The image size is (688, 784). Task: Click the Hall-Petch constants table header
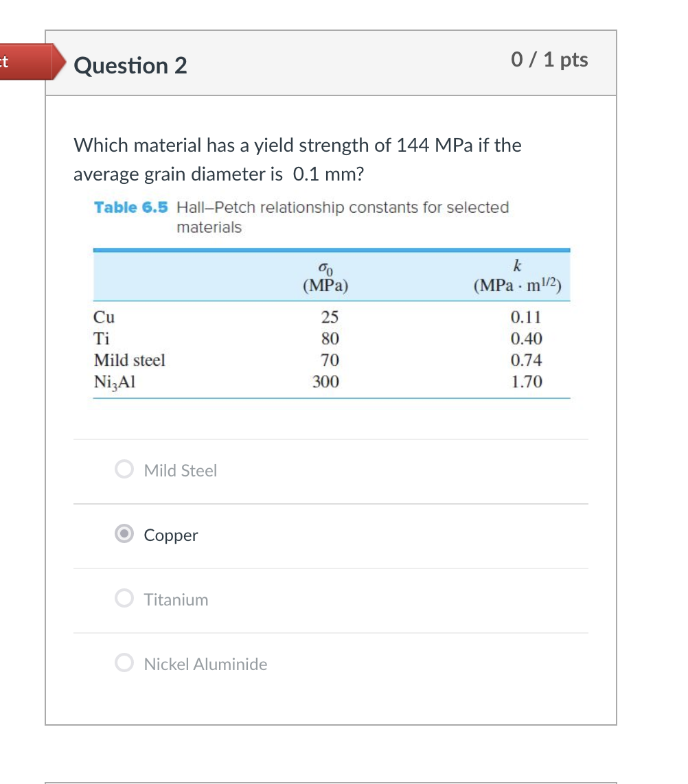pyautogui.click(x=331, y=275)
